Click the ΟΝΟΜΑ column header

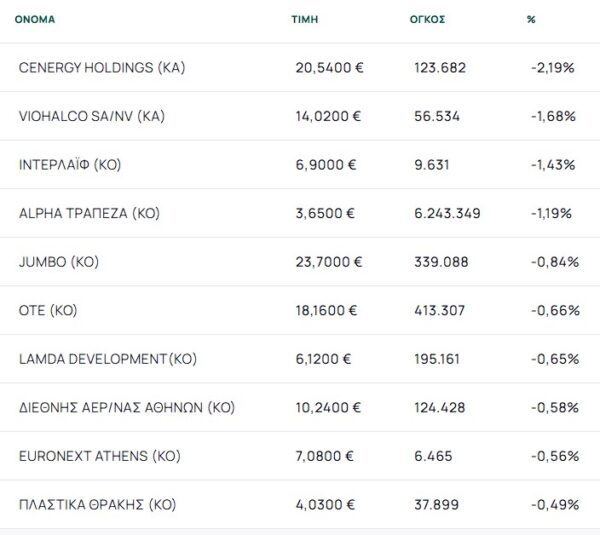[35, 19]
